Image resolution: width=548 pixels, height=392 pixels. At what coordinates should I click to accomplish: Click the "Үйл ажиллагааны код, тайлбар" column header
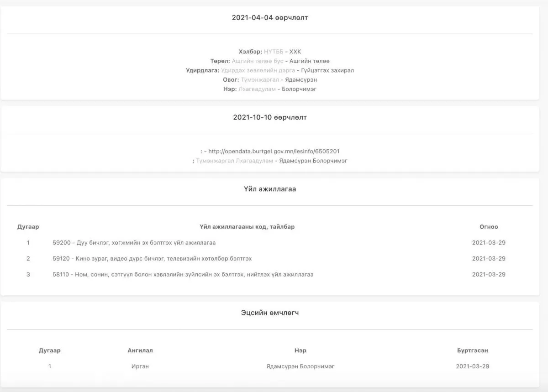pyautogui.click(x=247, y=227)
